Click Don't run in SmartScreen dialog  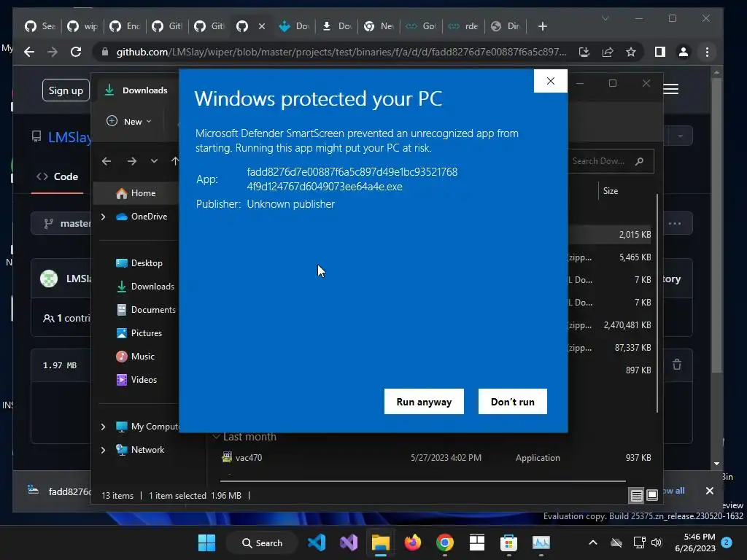(x=513, y=402)
